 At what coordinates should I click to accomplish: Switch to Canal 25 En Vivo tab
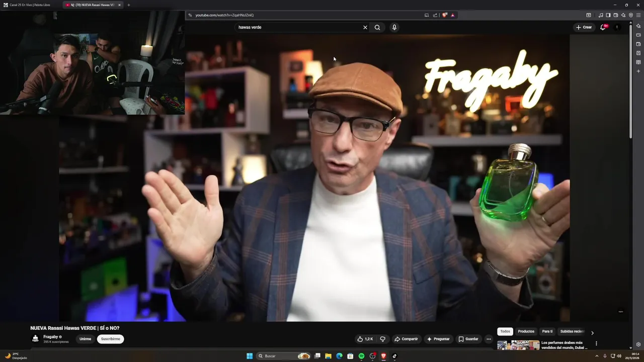point(30,5)
